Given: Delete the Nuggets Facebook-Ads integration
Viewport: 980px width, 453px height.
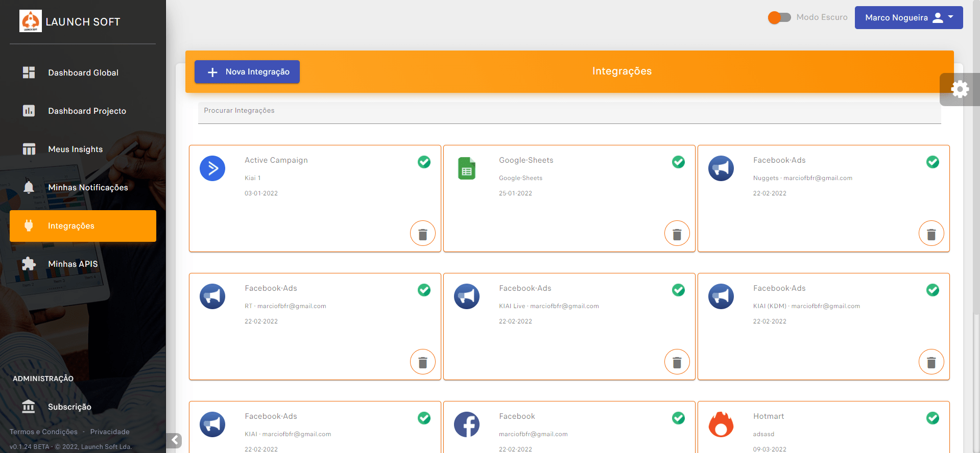Looking at the screenshot, I should (x=931, y=234).
